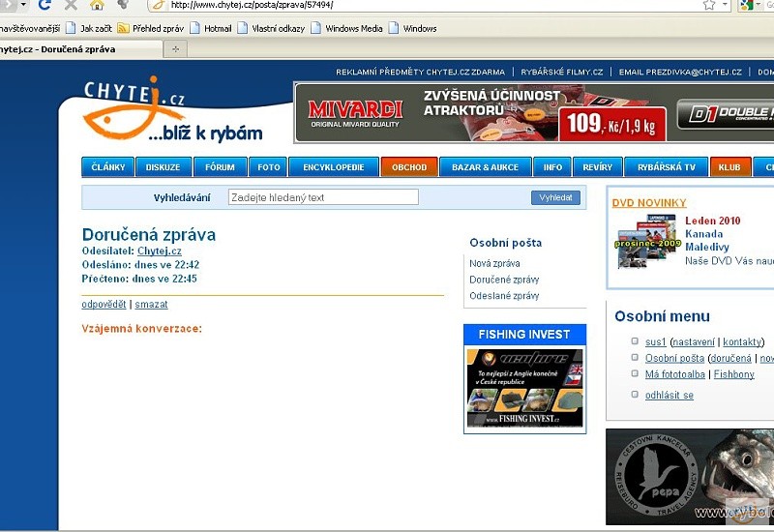Click the Google search engine icon
Screen dimensions: 774x532
tap(747, 5)
